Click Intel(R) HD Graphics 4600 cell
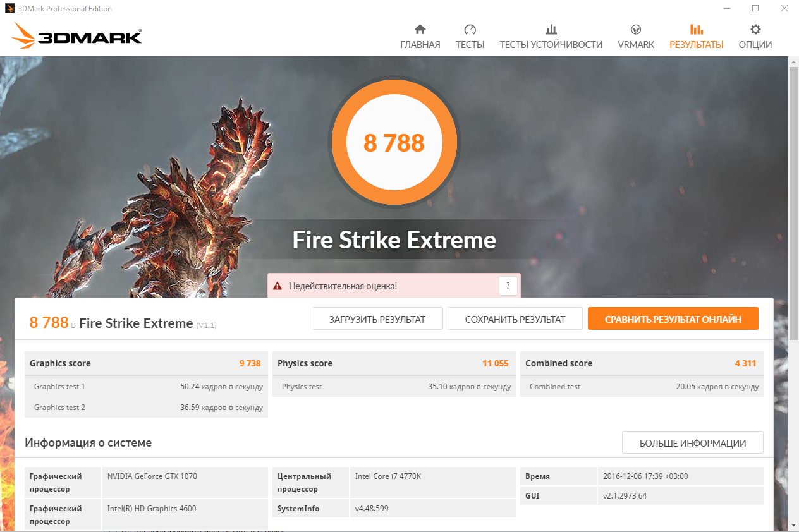This screenshot has height=532, width=799. pyautogui.click(x=185, y=515)
